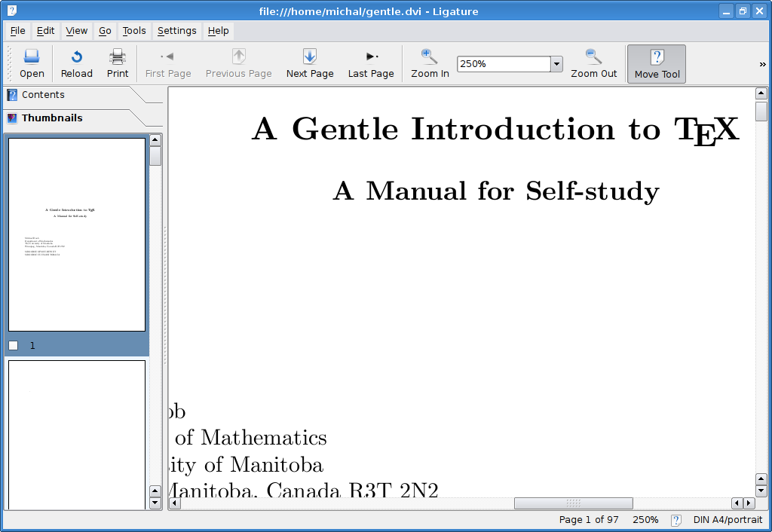Open the File menu
Image resolution: width=772 pixels, height=532 pixels.
(18, 30)
